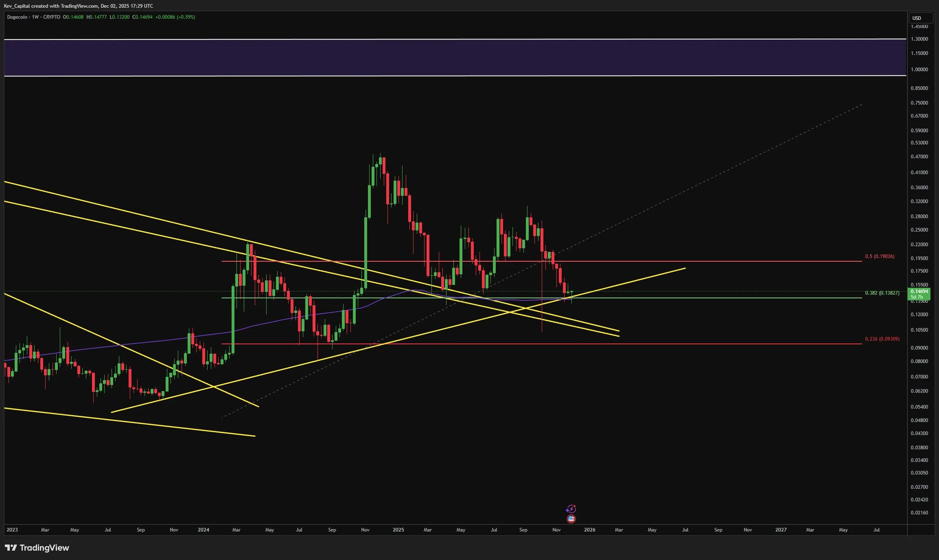Open the CRYPTO exchange selector
939x560 pixels.
coord(52,17)
